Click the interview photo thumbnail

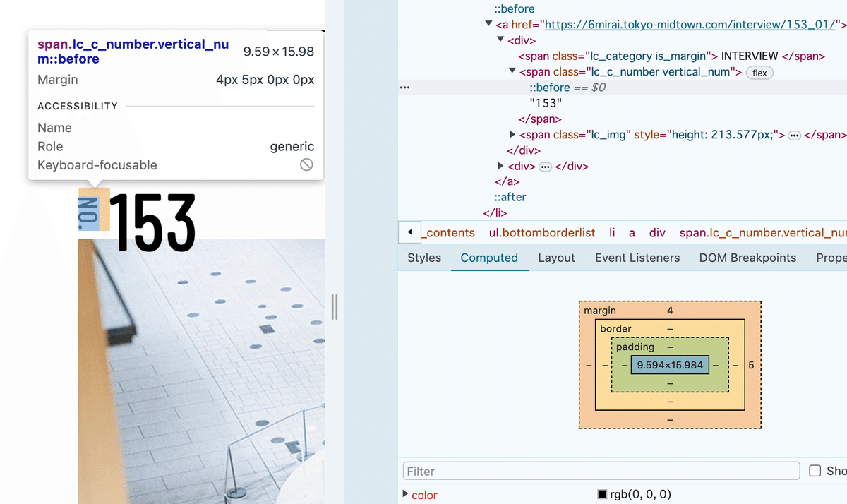tap(201, 371)
